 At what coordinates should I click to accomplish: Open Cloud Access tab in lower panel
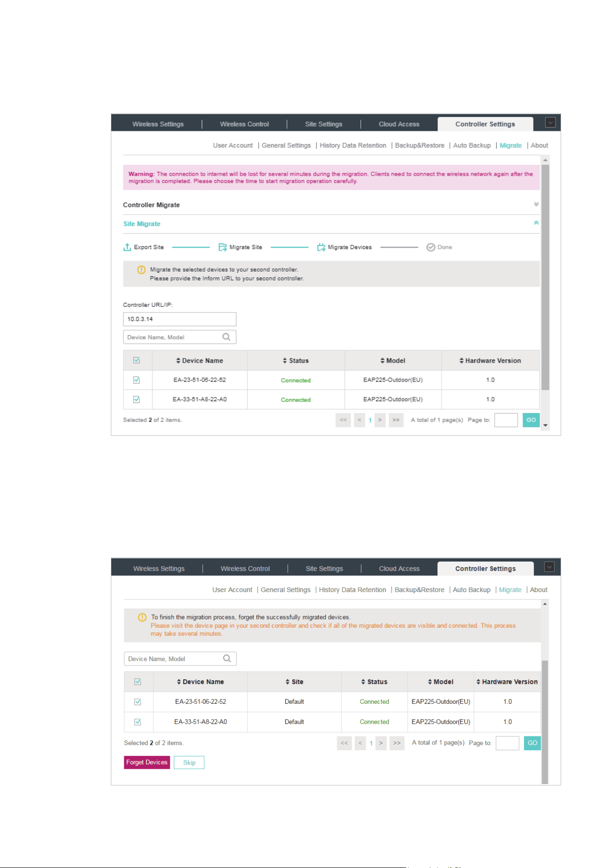pos(399,568)
